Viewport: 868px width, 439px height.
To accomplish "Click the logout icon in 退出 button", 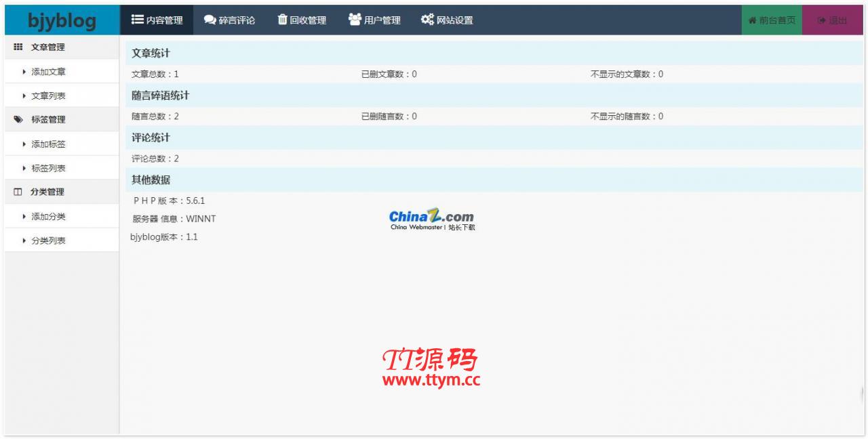I will pos(821,20).
